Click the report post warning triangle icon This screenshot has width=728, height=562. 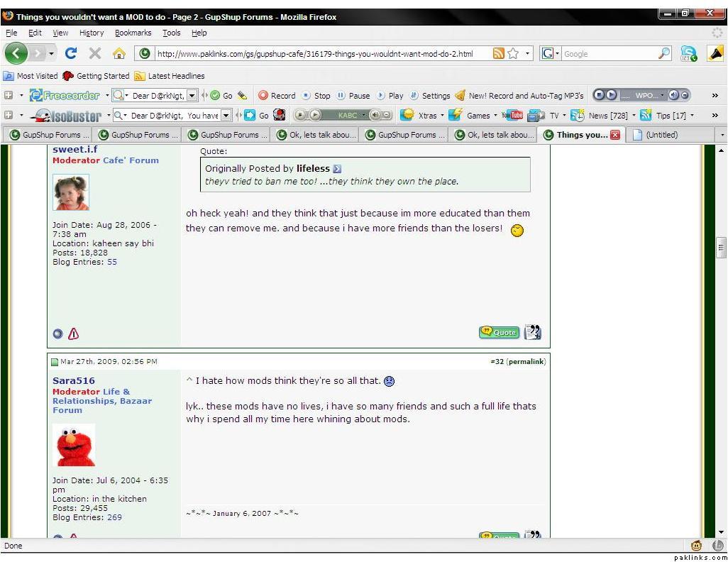(x=73, y=334)
